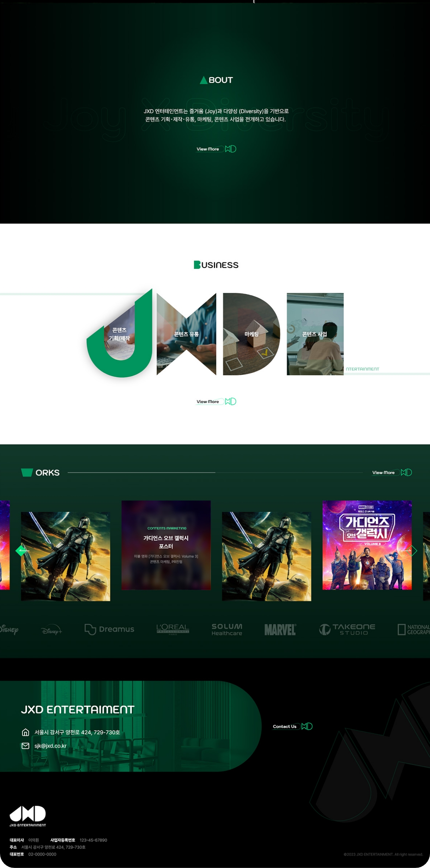Click the 대표이사 이의뢴 footer text
The height and width of the screenshot is (868, 430).
click(24, 840)
